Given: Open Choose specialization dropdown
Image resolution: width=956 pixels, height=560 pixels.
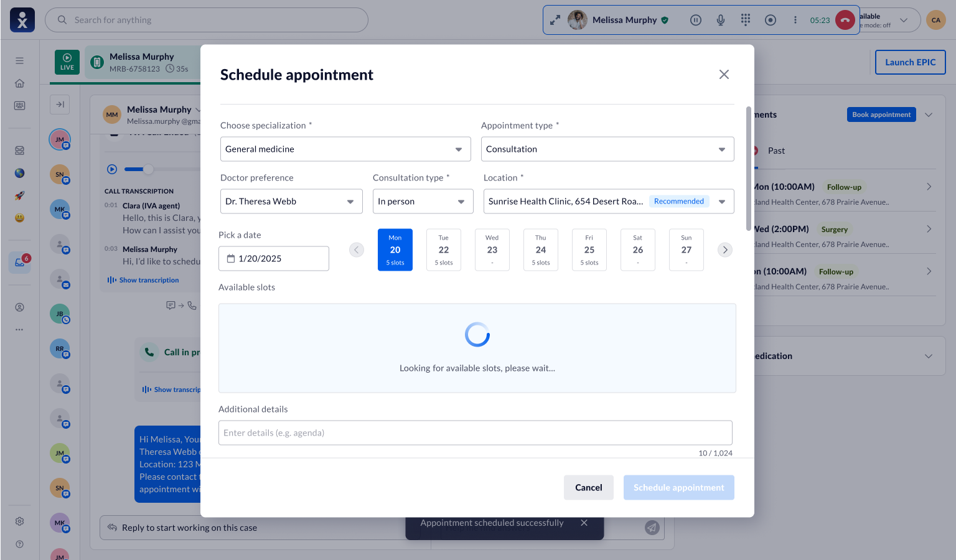Looking at the screenshot, I should coord(345,149).
